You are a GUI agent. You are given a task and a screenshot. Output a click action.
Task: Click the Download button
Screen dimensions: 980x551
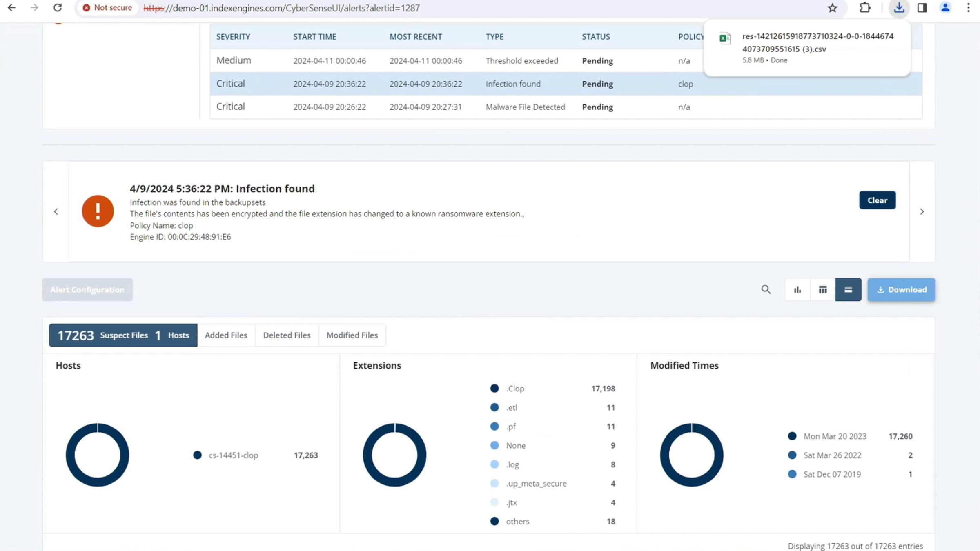point(901,289)
